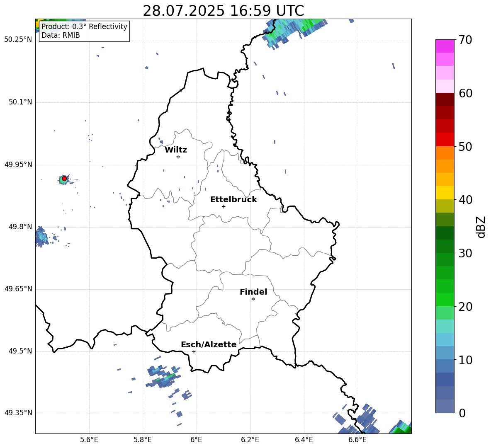The height and width of the screenshot is (448, 491).
Task: Click the Data: RMIB text
Action: coord(61,35)
